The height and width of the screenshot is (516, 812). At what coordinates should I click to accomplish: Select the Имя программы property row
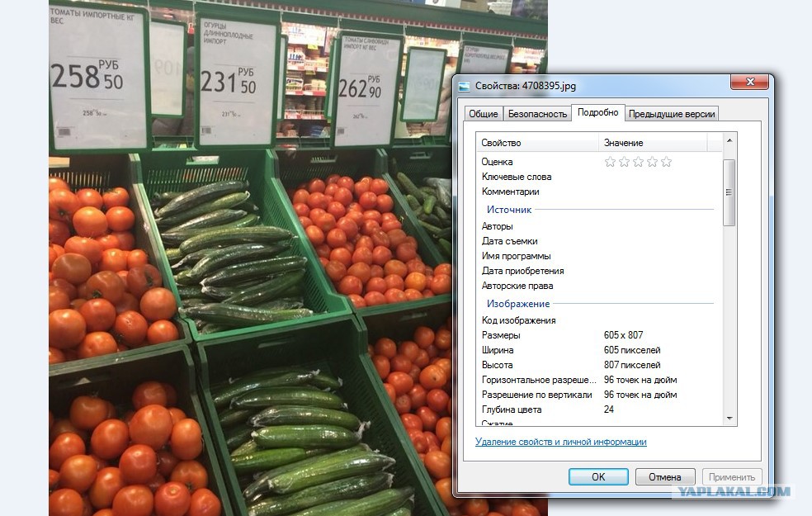(x=599, y=256)
